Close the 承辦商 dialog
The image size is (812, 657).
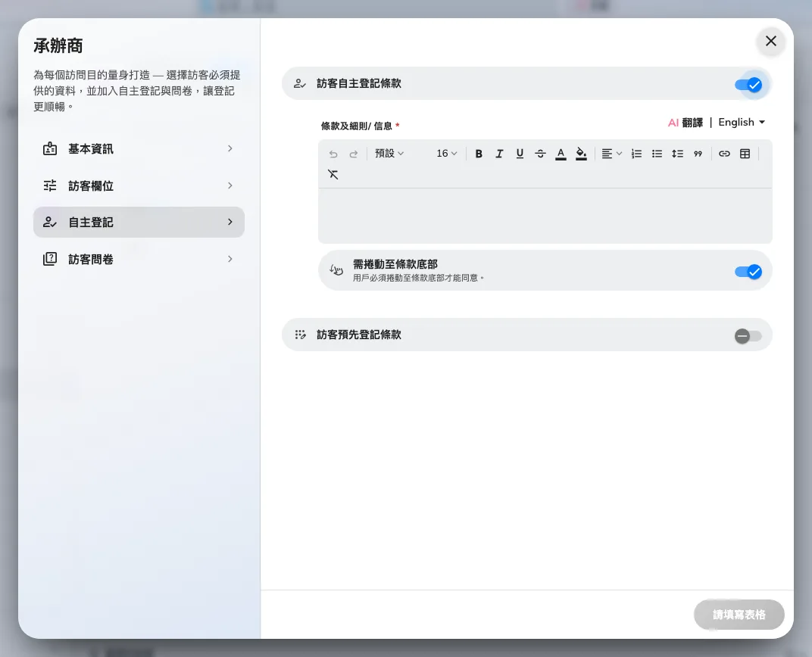coord(771,41)
